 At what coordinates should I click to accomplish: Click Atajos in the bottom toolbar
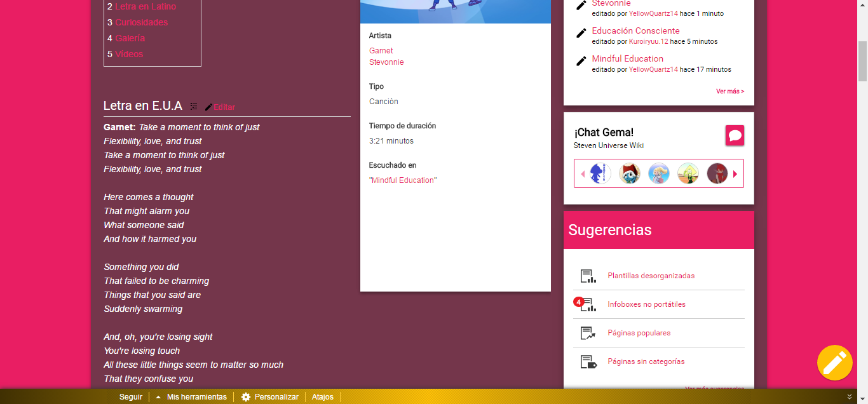323,397
